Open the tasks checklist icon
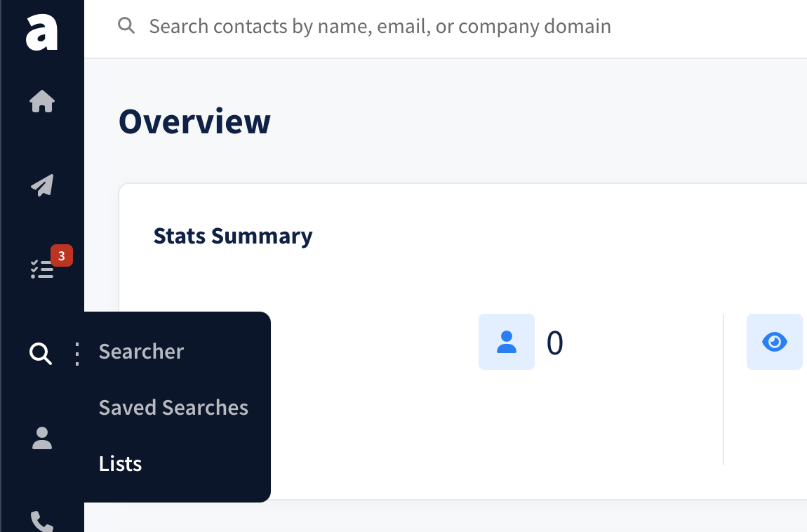Image resolution: width=807 pixels, height=532 pixels. (x=42, y=269)
